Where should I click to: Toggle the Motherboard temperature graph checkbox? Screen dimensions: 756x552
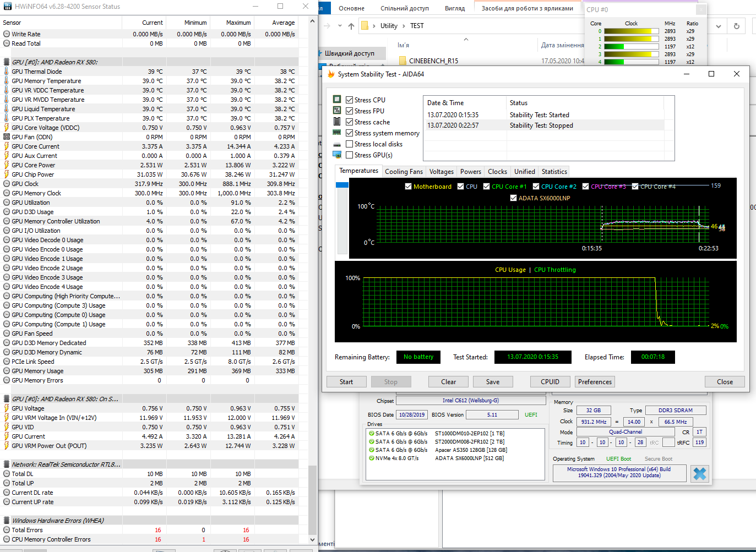coord(408,187)
